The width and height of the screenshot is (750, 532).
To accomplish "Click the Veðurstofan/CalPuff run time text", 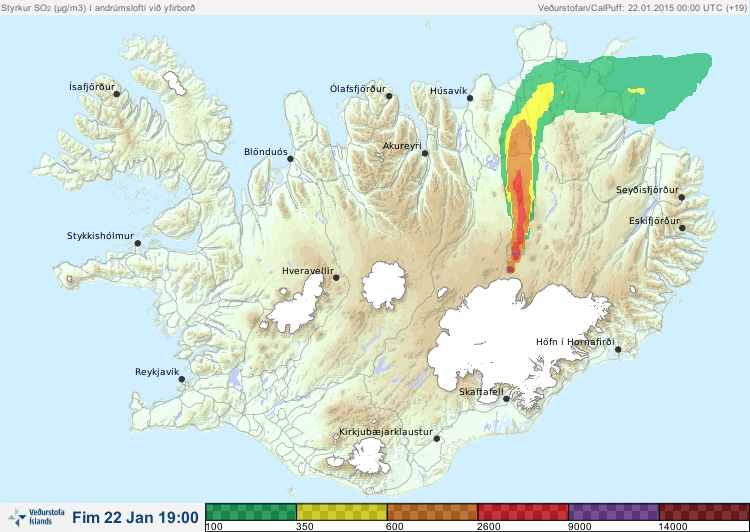I will click(641, 8).
